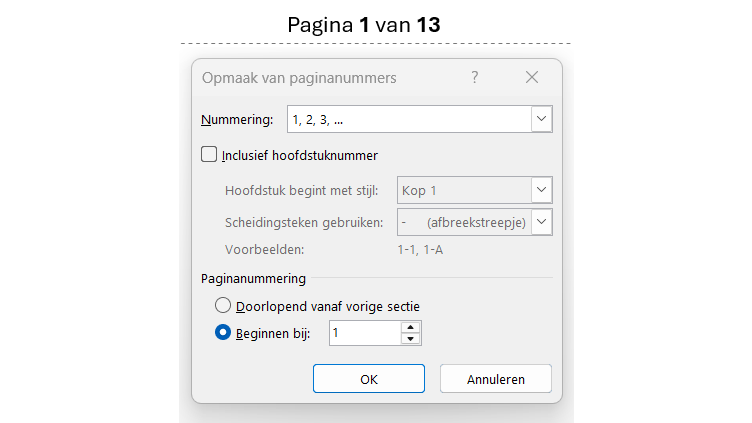Open the Kop 1 style dropdown
The width and height of the screenshot is (752, 423).
(541, 189)
